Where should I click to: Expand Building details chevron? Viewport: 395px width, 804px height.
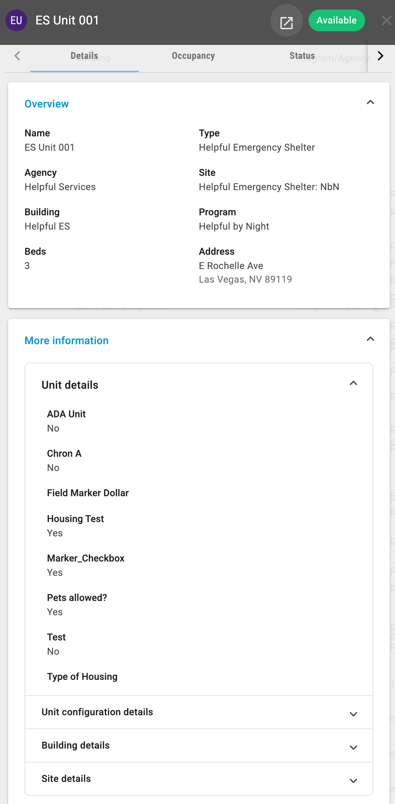353,747
